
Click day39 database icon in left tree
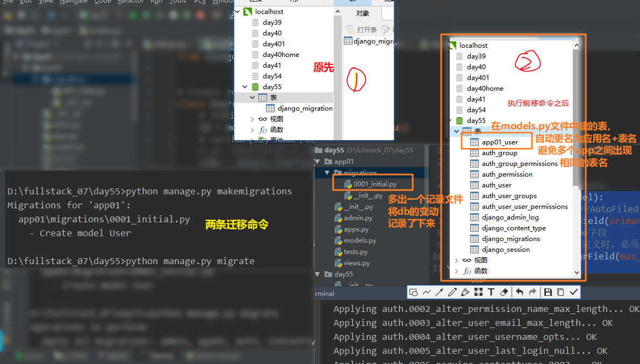click(255, 23)
